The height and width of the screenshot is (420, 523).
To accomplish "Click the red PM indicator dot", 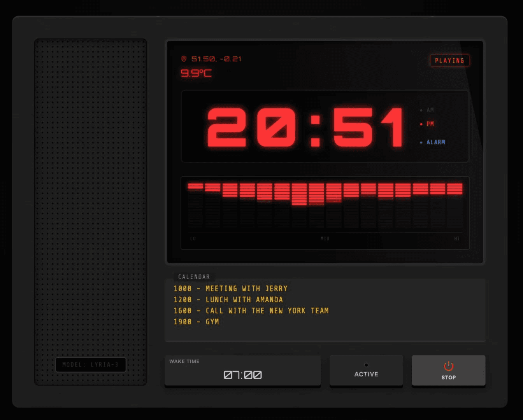I will tap(421, 124).
